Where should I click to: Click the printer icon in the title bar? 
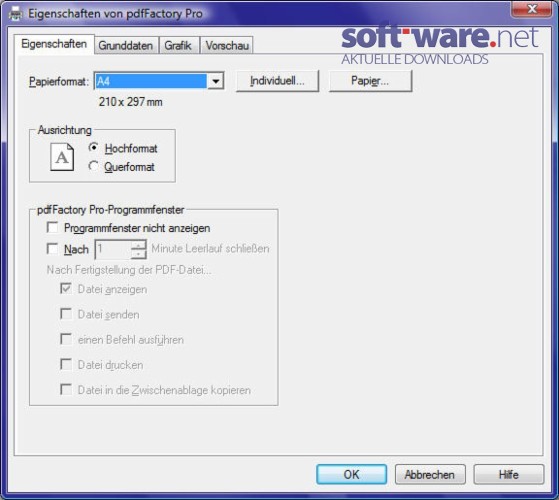pos(15,14)
